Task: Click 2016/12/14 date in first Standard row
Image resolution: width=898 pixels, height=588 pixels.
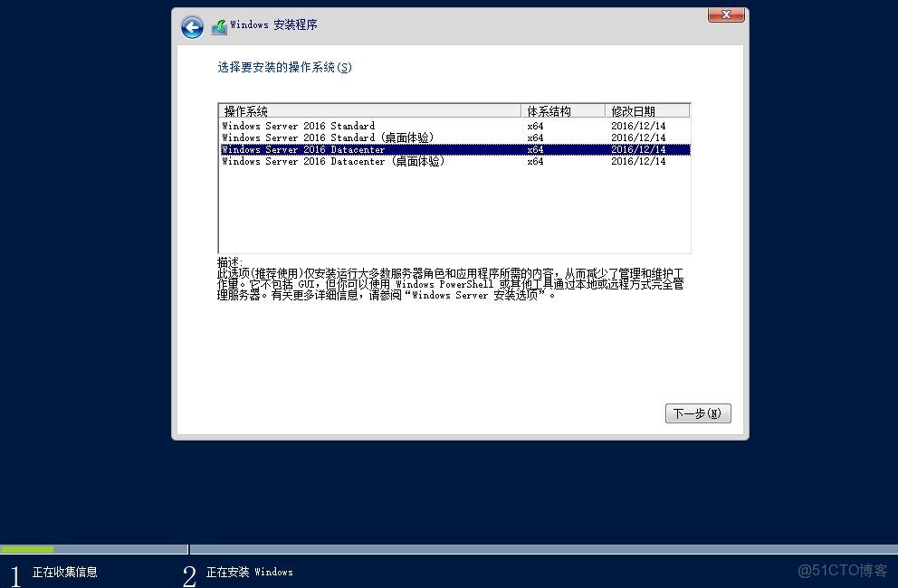Action: 638,126
